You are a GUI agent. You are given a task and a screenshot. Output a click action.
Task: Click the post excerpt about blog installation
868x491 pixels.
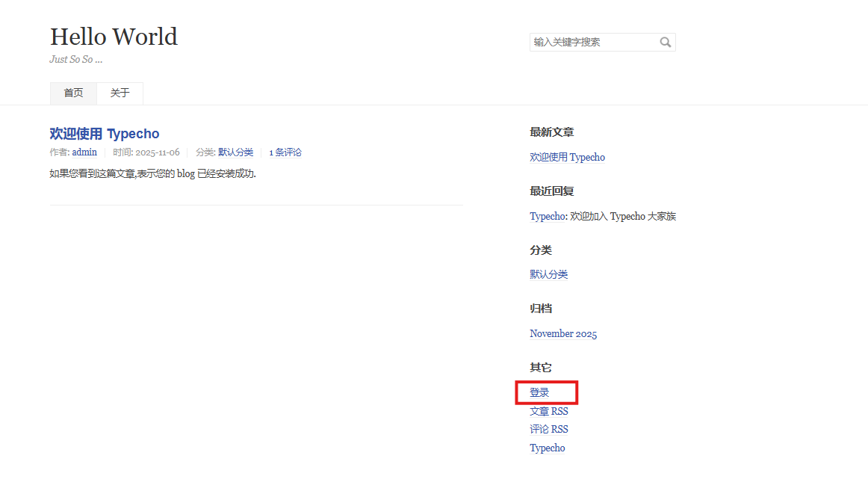(x=152, y=174)
